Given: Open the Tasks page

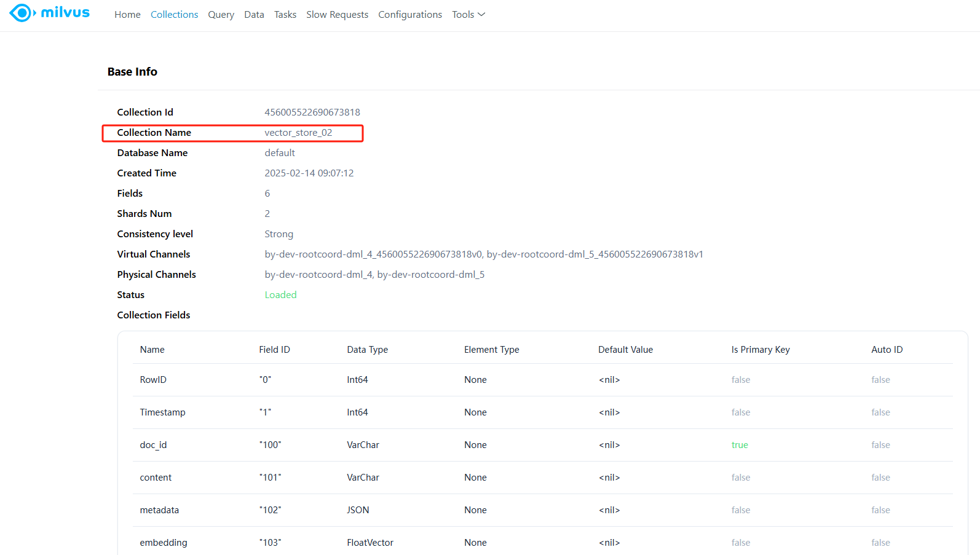Looking at the screenshot, I should (x=285, y=15).
